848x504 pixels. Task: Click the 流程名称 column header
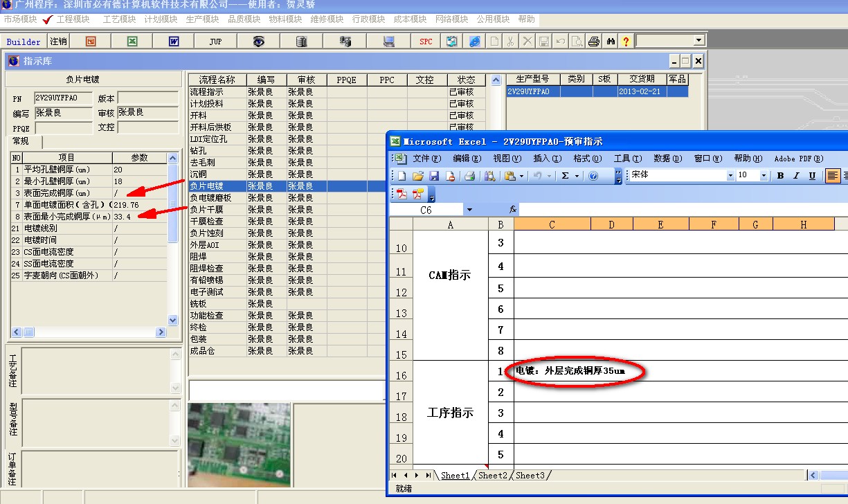[x=217, y=80]
